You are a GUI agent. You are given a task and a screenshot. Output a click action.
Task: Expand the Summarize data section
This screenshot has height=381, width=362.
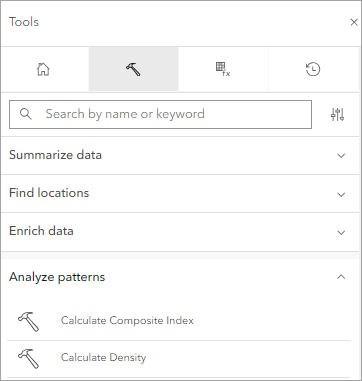[180, 155]
